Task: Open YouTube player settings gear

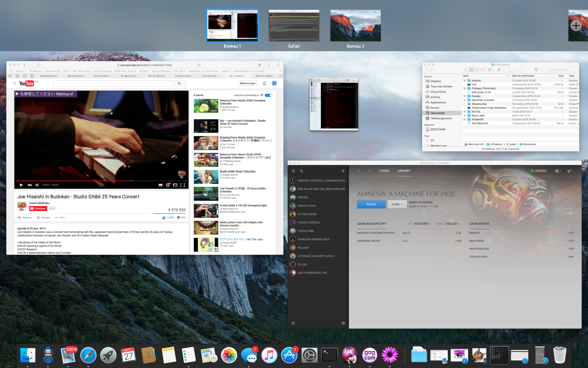Action: [168, 185]
